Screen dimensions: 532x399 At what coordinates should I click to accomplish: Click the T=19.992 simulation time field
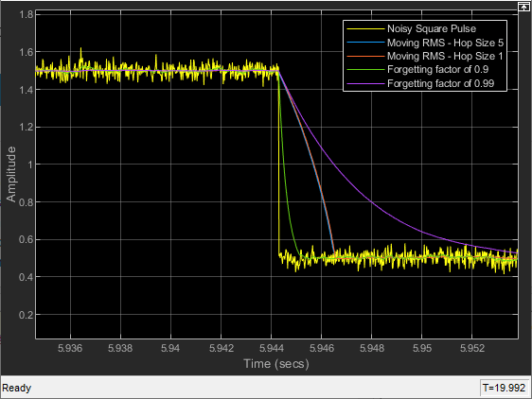pyautogui.click(x=504, y=388)
